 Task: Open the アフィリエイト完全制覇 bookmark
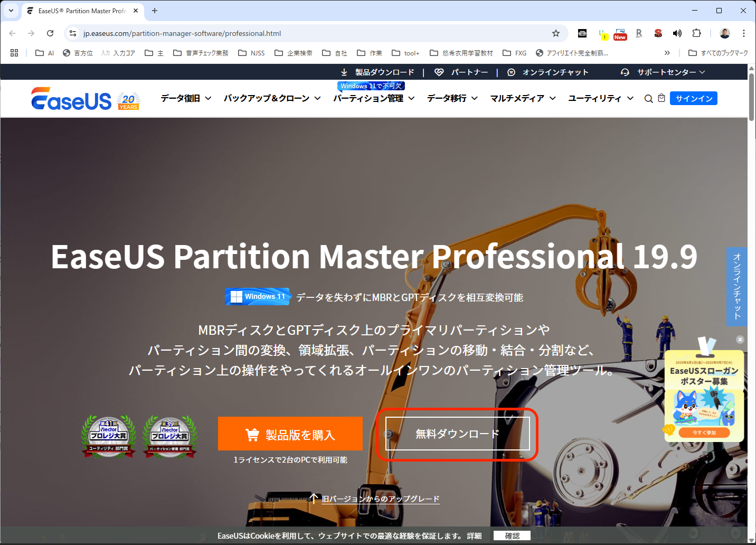[572, 53]
